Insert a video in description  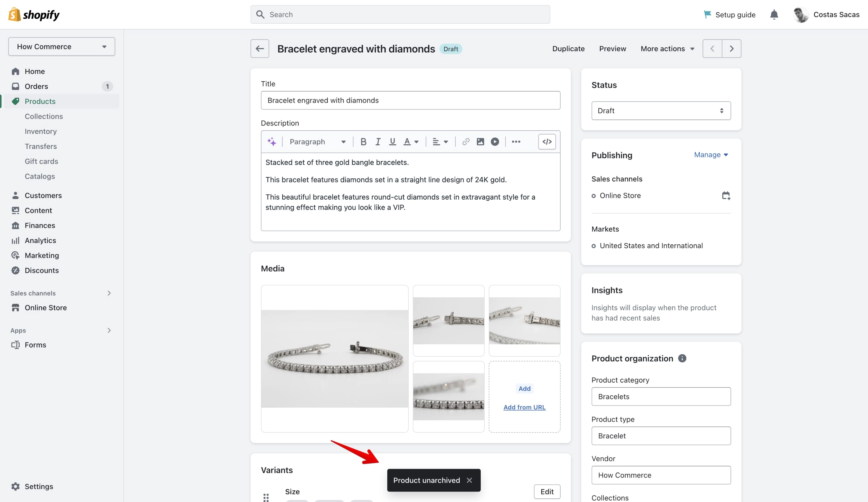coord(495,142)
